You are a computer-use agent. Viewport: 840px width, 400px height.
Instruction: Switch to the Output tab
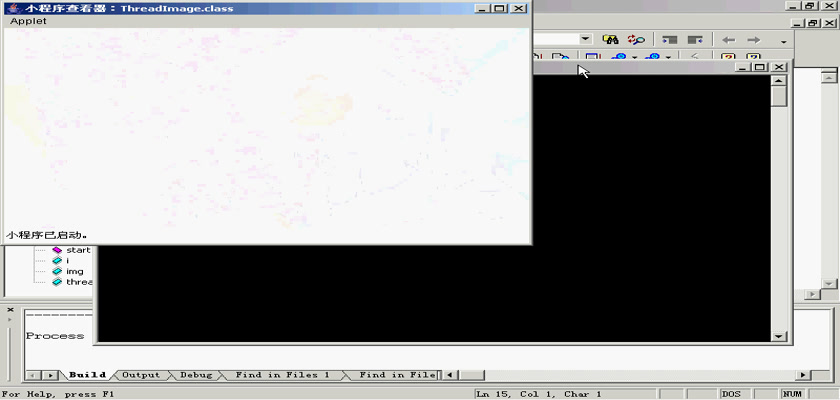point(141,375)
